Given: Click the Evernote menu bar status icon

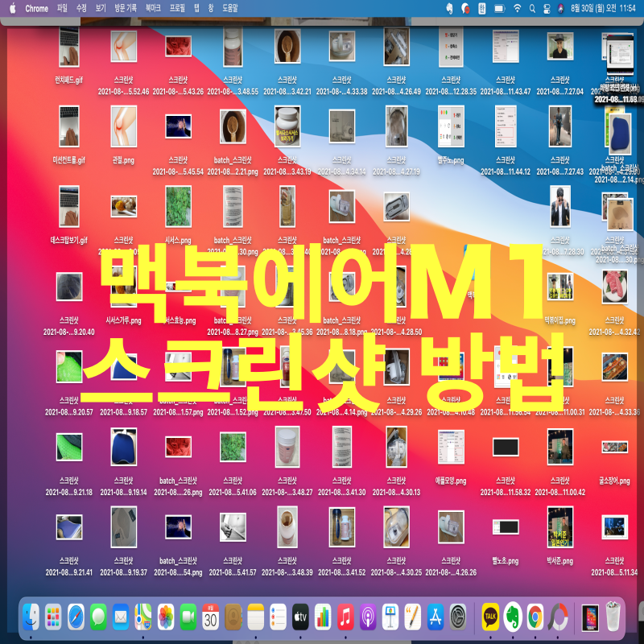Looking at the screenshot, I should click(449, 8).
